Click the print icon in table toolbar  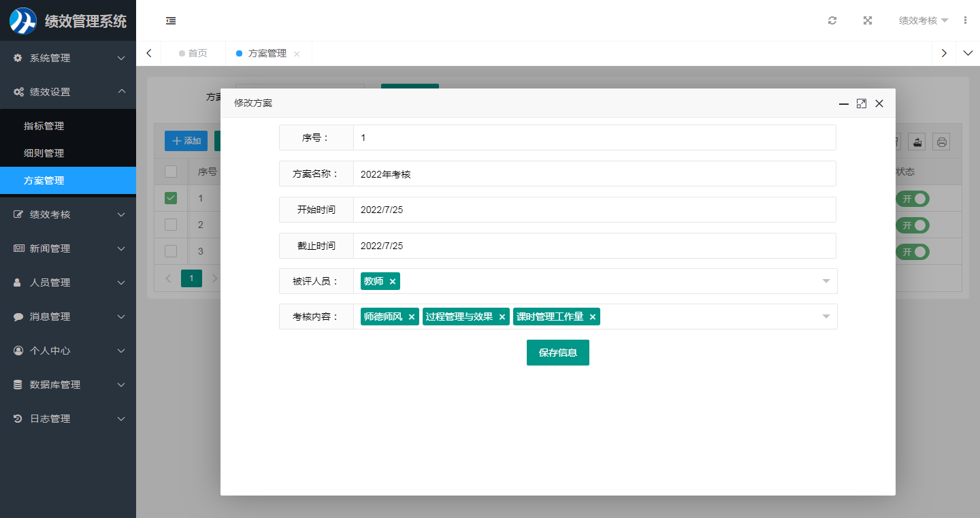(x=941, y=142)
